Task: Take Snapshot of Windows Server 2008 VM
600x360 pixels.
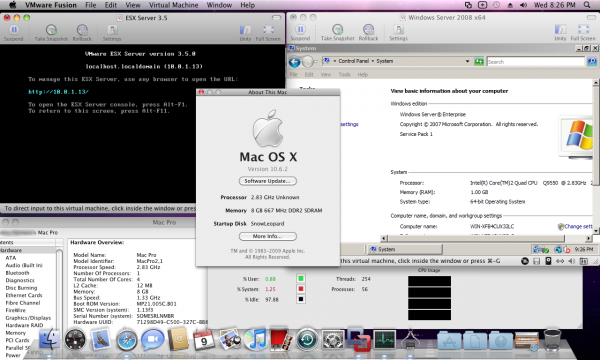Action: coord(338,32)
